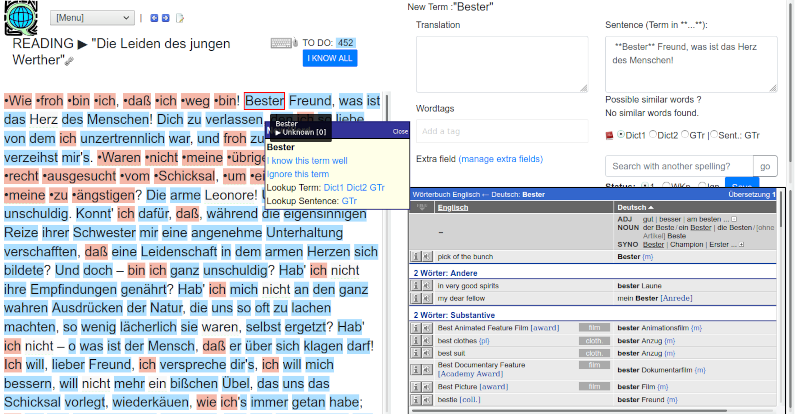This screenshot has height=414, width=800.
Task: Play audio for best clothes
Action: click(x=427, y=340)
